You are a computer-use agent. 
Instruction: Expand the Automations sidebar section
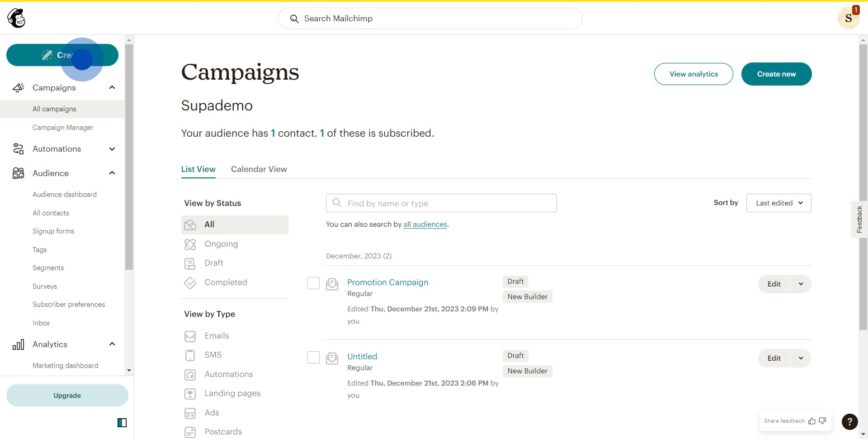coord(112,149)
